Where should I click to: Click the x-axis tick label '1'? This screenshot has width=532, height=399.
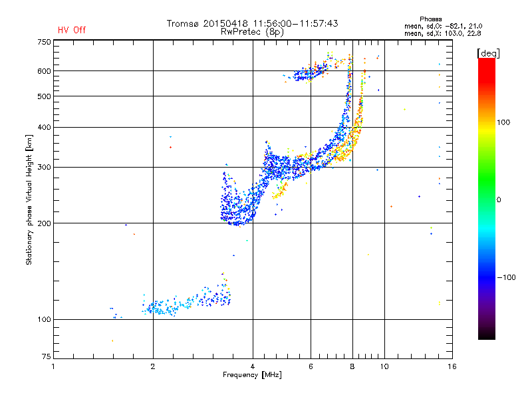coord(53,366)
